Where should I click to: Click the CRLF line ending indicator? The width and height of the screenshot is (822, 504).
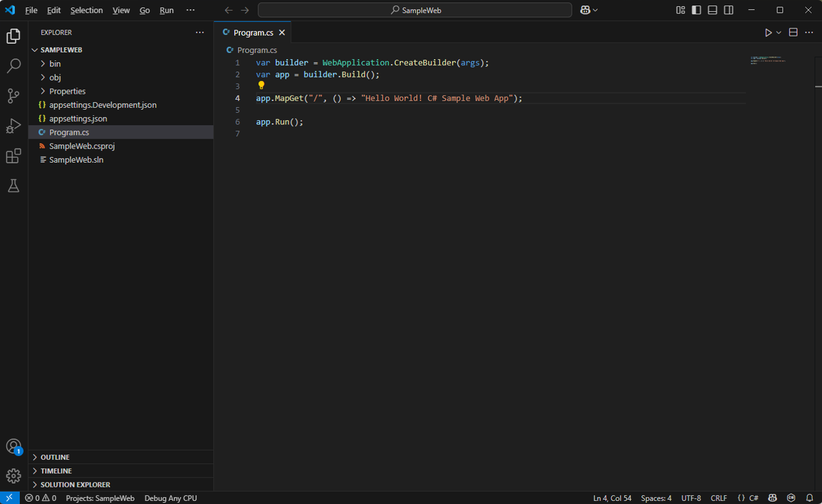pos(718,498)
